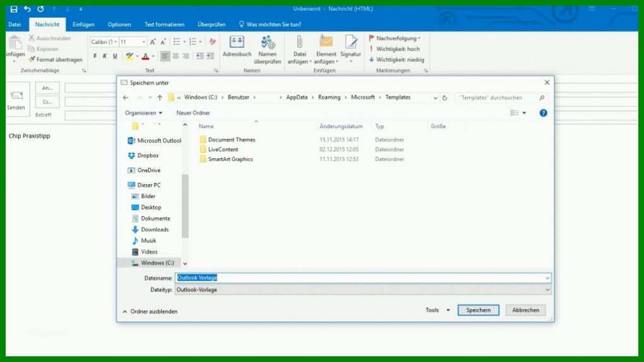Open Datei anfügen attachment menu
Image resolution: width=644 pixels, height=362 pixels.
coord(299,50)
